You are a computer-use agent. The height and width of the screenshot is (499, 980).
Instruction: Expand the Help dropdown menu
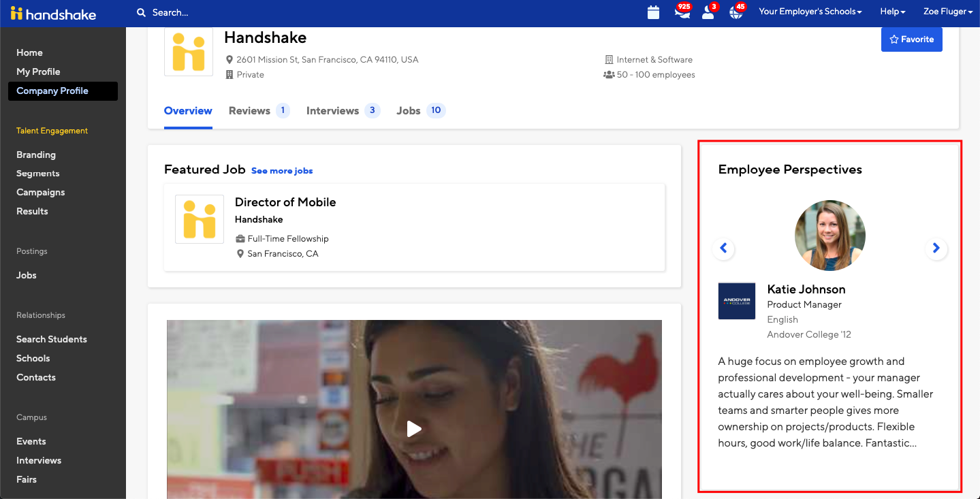pyautogui.click(x=893, y=12)
